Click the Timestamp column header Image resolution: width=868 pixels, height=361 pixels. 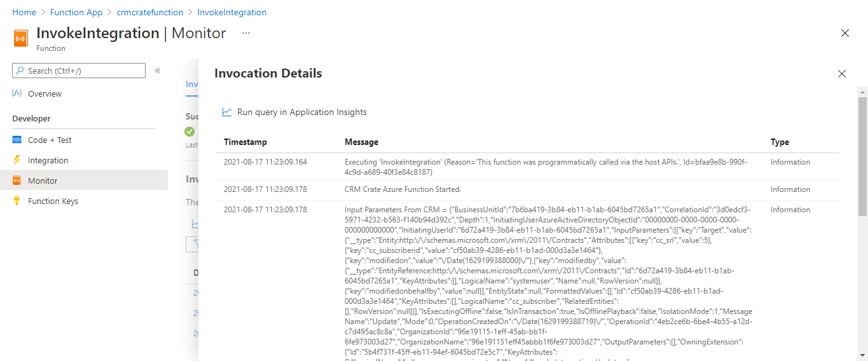click(x=245, y=142)
